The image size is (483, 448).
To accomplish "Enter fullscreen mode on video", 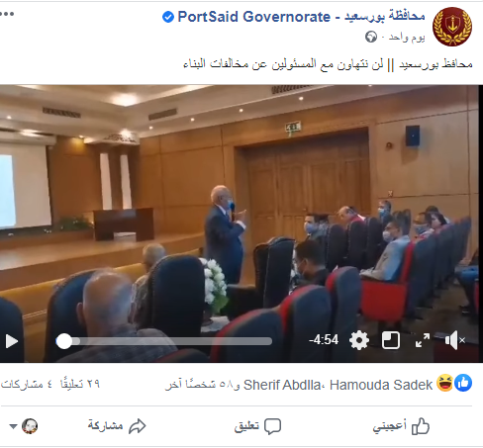I will (x=423, y=340).
